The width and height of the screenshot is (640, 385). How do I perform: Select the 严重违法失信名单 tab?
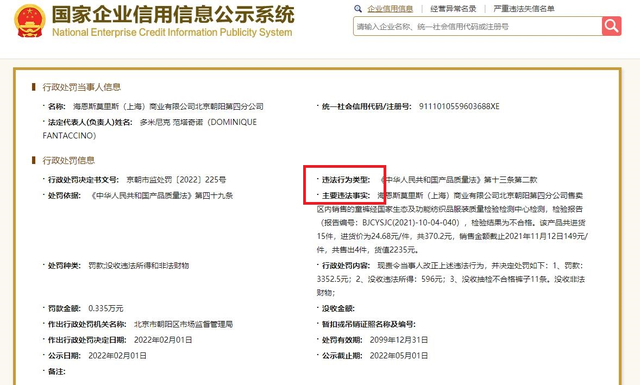(x=524, y=9)
